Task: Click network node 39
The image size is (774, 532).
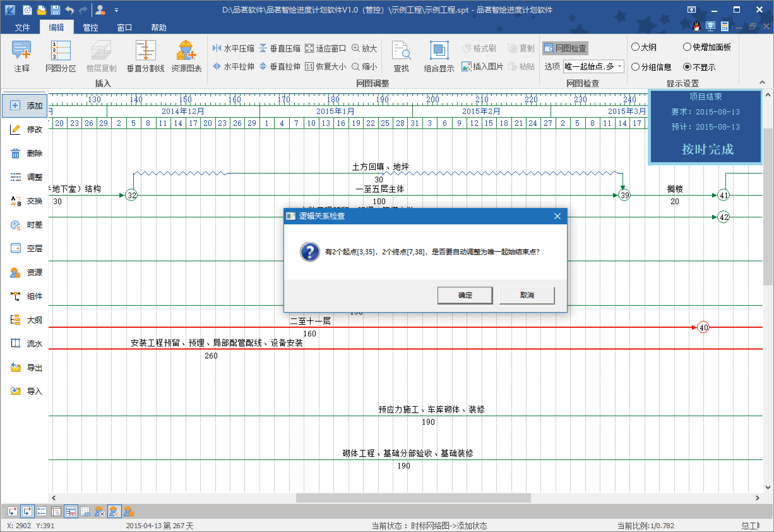Action: pos(624,195)
